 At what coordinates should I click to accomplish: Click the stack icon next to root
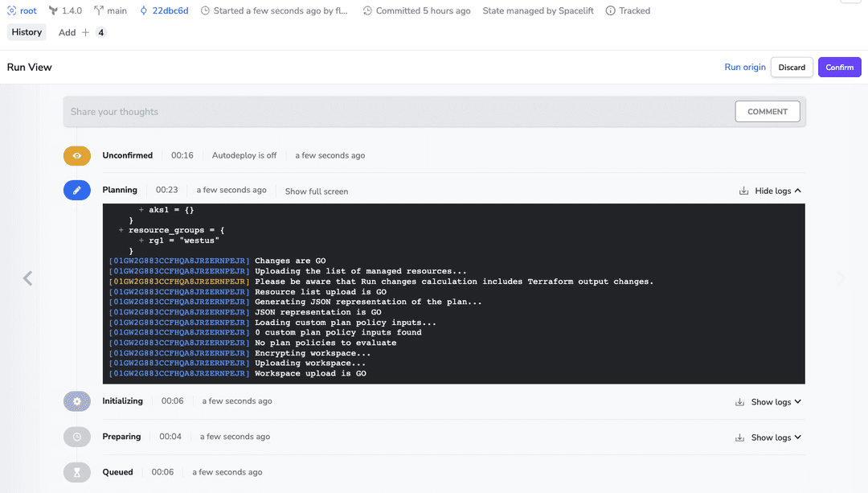coord(11,10)
